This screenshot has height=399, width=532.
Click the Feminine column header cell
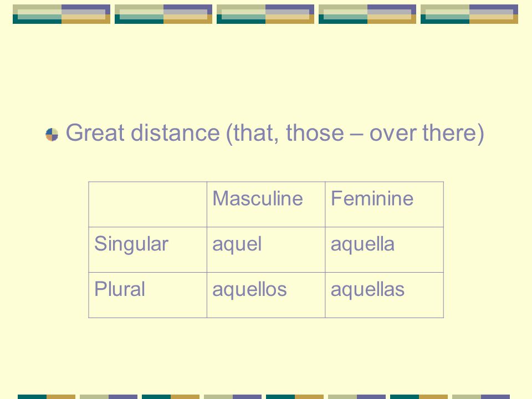(384, 204)
